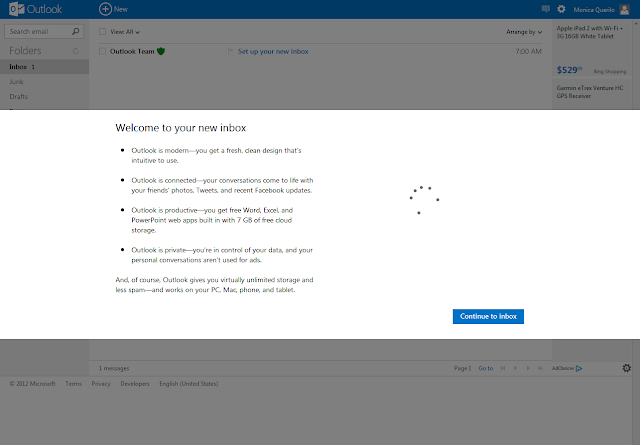
Task: Click the Bing Shopping label
Action: click(610, 71)
